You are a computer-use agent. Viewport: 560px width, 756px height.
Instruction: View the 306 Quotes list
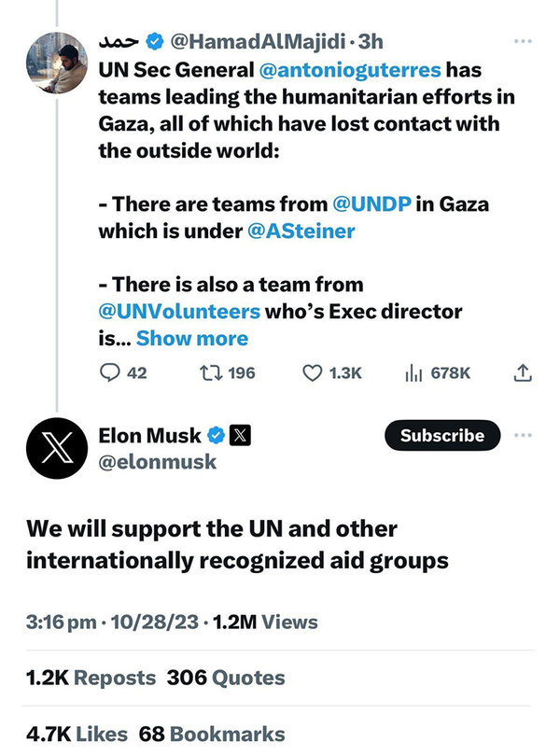tap(226, 678)
